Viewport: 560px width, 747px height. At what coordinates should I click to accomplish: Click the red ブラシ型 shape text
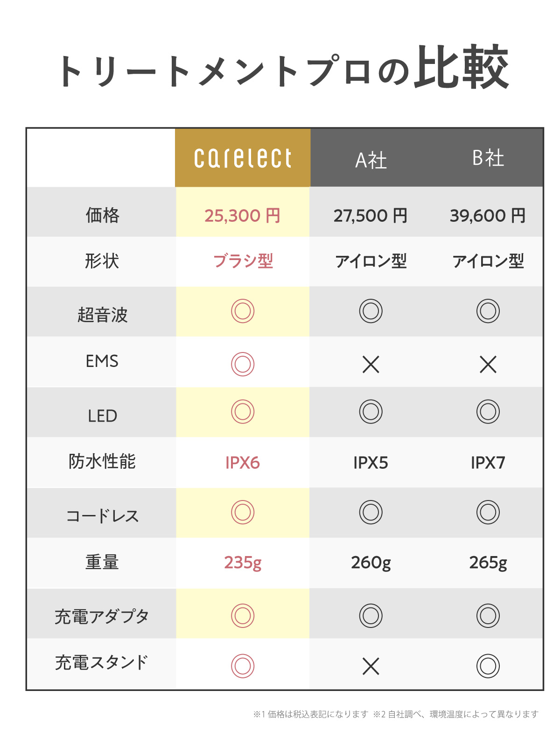pyautogui.click(x=243, y=261)
